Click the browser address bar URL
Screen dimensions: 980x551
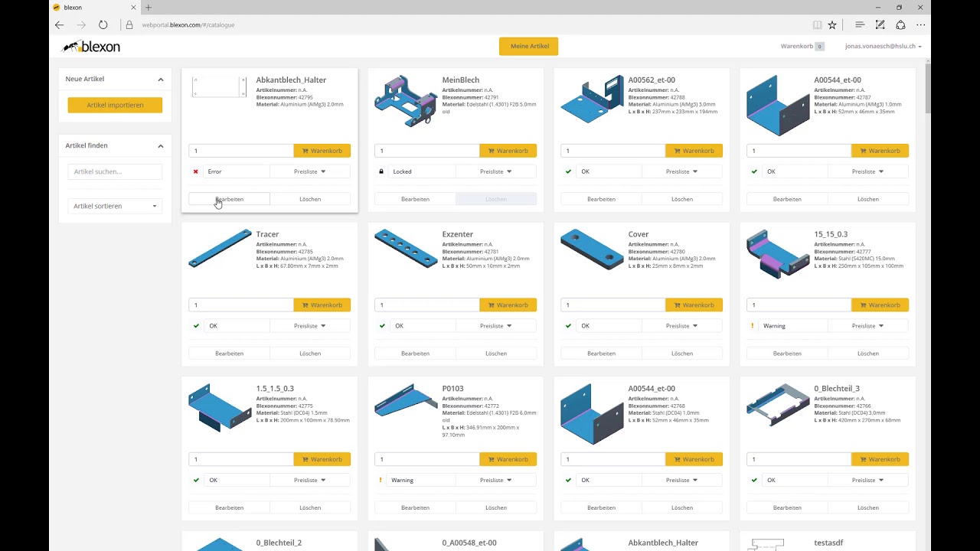(x=188, y=24)
